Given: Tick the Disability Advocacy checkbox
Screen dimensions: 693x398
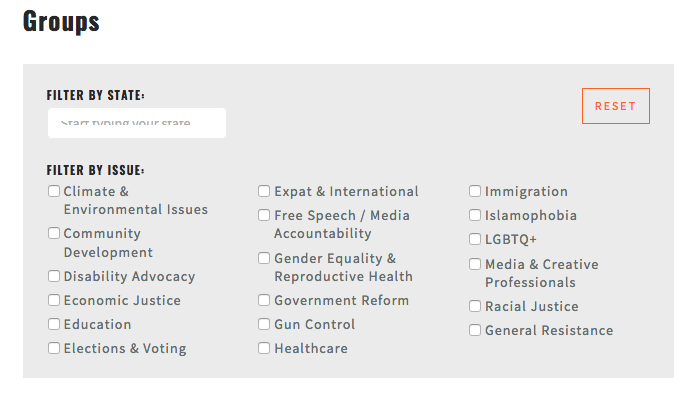Looking at the screenshot, I should tap(54, 276).
